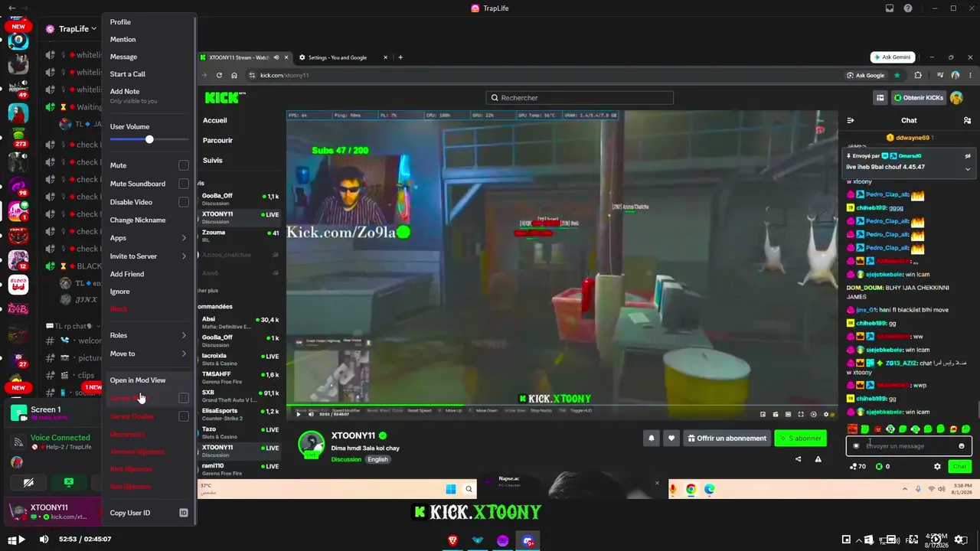Screen dimensions: 980x551
Task: Open Chrome from the recorded taskbar
Action: tap(691, 489)
